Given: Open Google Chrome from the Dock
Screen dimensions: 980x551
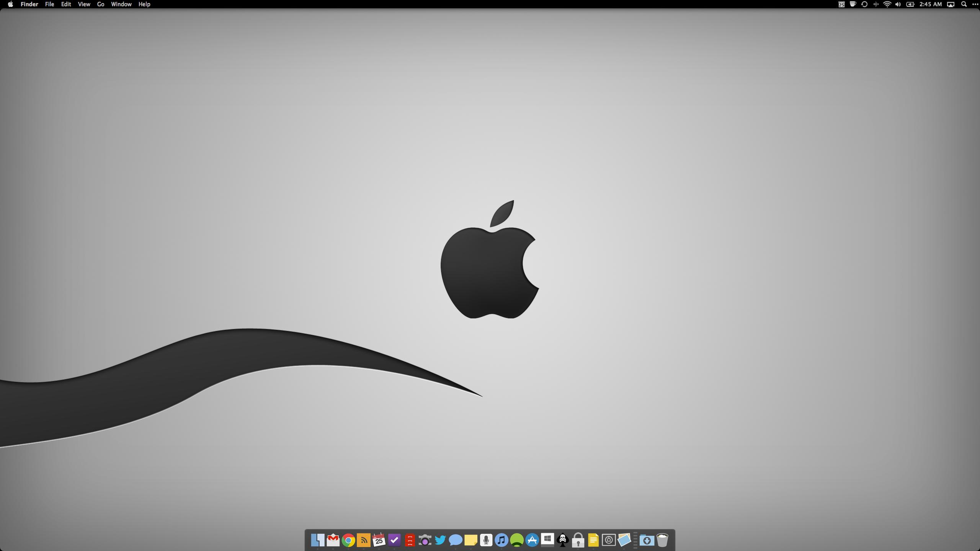Looking at the screenshot, I should pyautogui.click(x=348, y=540).
